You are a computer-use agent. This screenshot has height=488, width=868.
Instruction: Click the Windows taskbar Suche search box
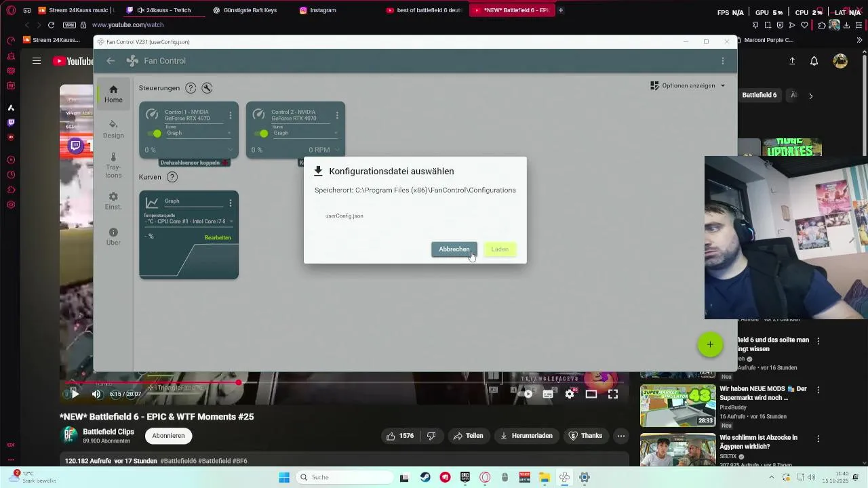[x=343, y=477]
